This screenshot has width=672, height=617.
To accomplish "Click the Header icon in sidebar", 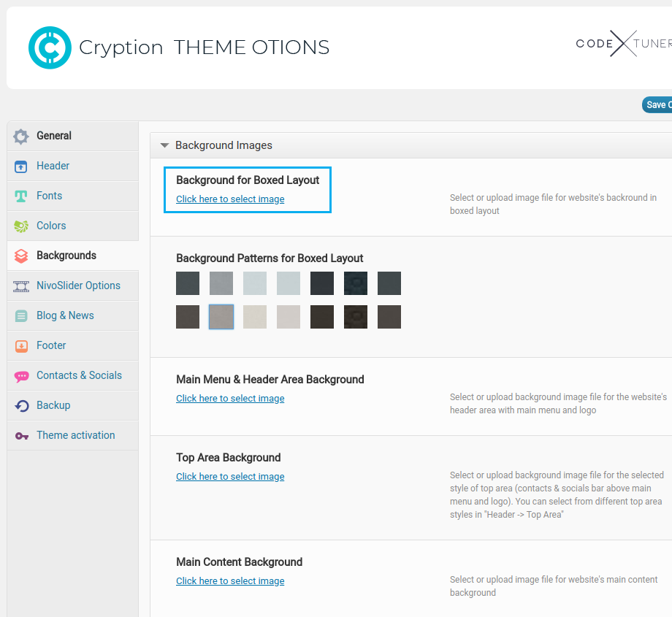I will click(21, 166).
